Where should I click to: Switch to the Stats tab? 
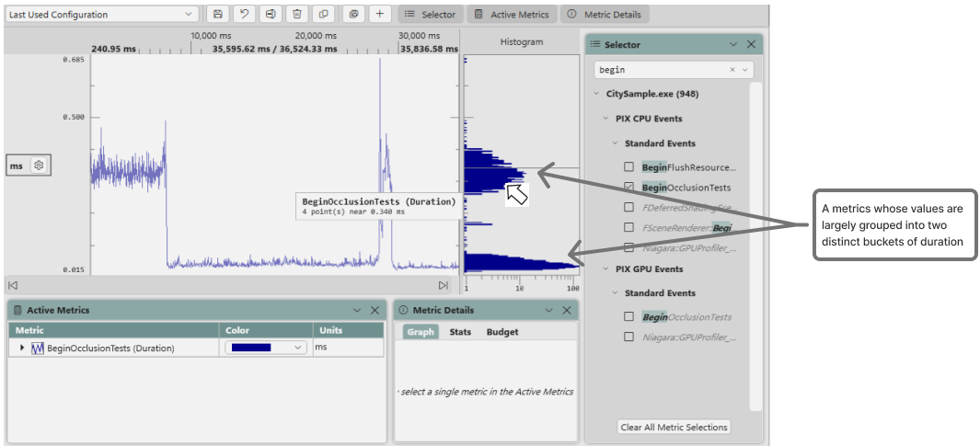coord(460,332)
